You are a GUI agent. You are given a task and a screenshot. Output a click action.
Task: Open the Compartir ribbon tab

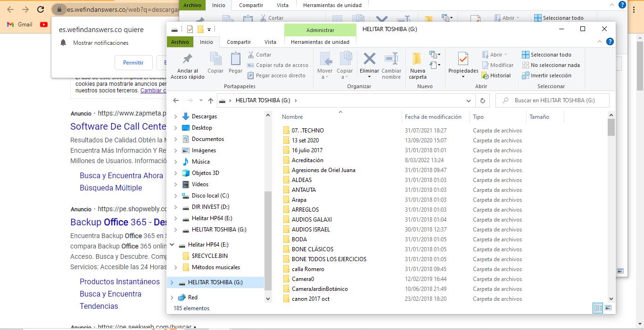click(x=239, y=42)
